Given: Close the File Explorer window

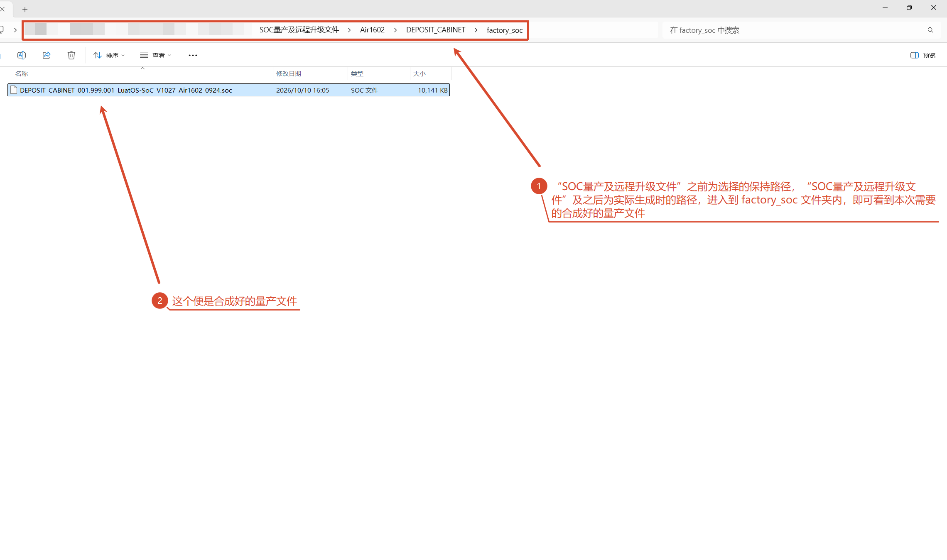Looking at the screenshot, I should tap(934, 7).
